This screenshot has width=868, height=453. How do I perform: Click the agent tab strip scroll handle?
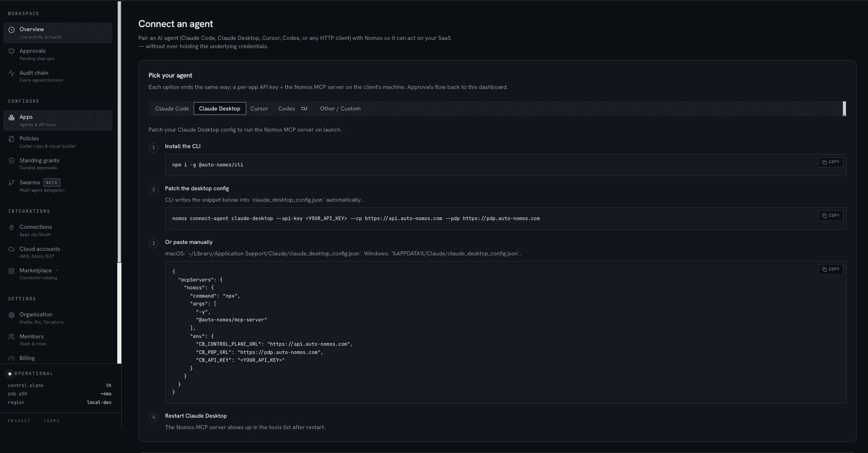(844, 109)
